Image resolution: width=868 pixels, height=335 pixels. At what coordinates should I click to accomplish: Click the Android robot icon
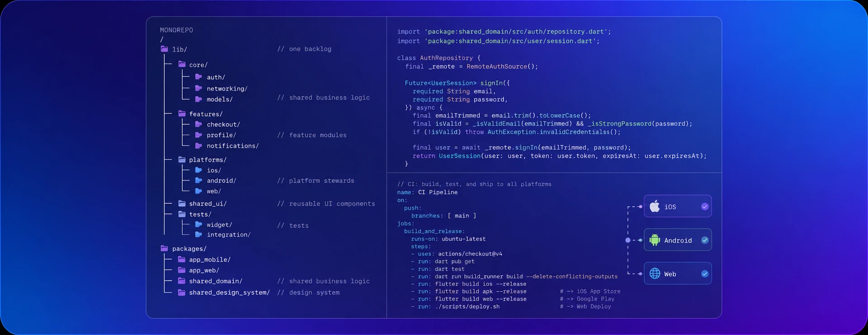point(655,240)
